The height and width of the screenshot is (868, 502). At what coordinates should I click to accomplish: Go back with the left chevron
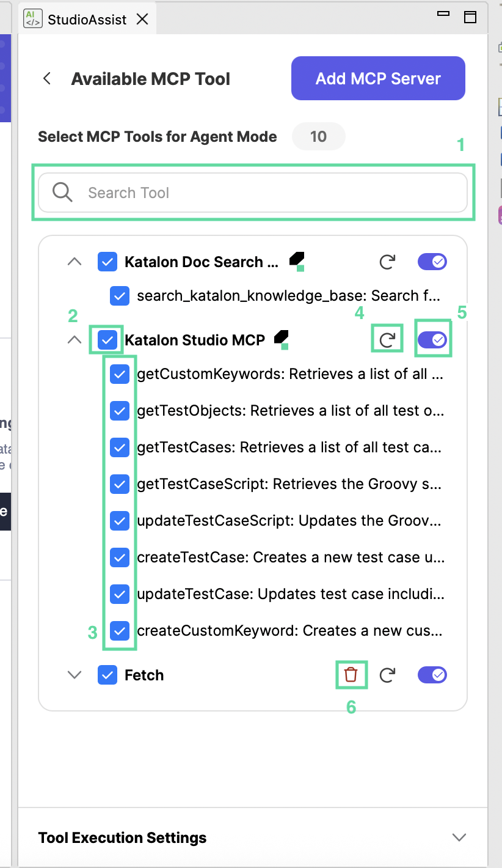click(47, 79)
